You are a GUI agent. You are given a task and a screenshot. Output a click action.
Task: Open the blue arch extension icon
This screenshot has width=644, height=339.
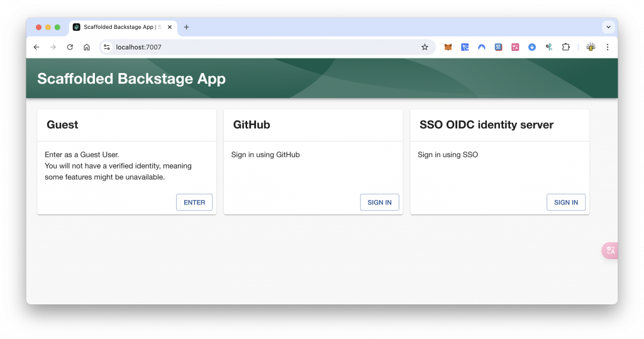pos(482,47)
